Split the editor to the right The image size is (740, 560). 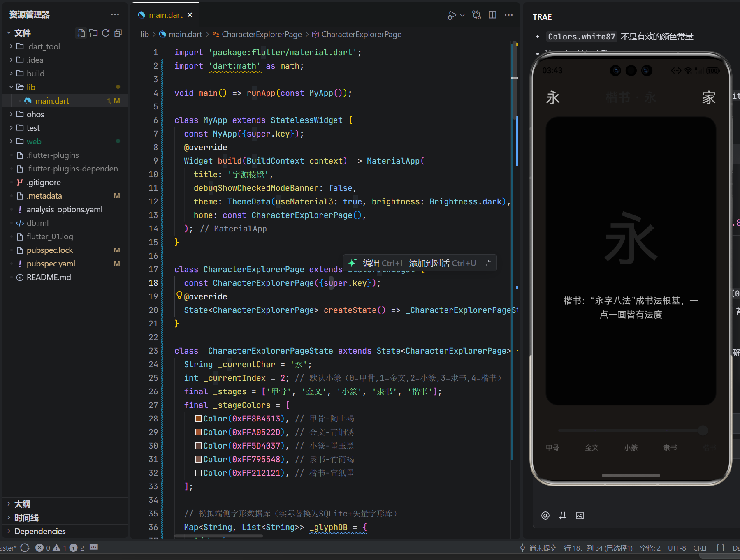tap(492, 15)
